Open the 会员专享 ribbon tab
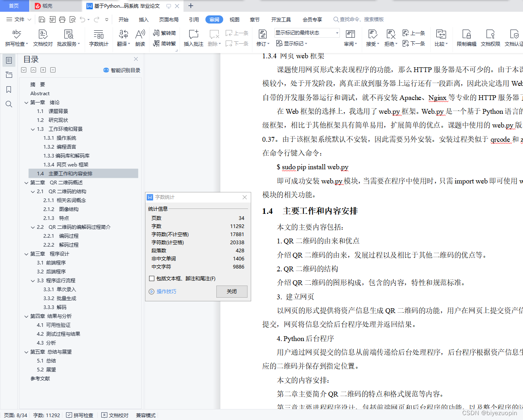 coord(312,19)
